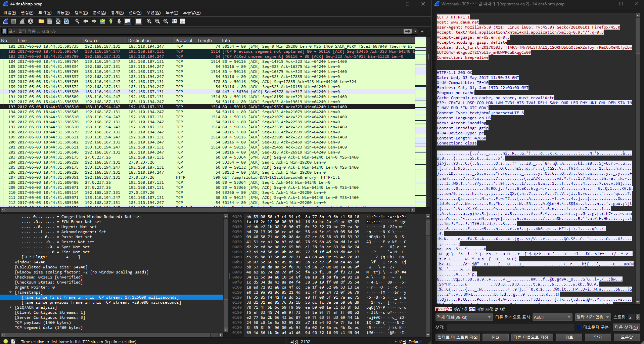
Task: Click the 다른 이름으로 저장... button
Action: [532, 337]
